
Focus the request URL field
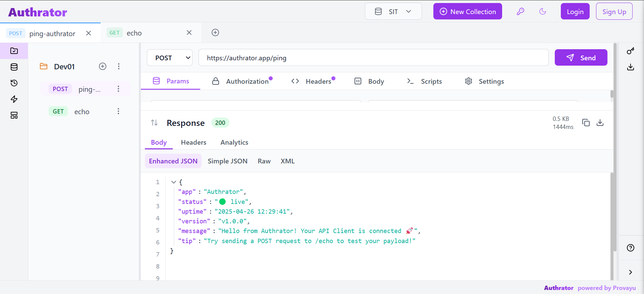pos(374,58)
